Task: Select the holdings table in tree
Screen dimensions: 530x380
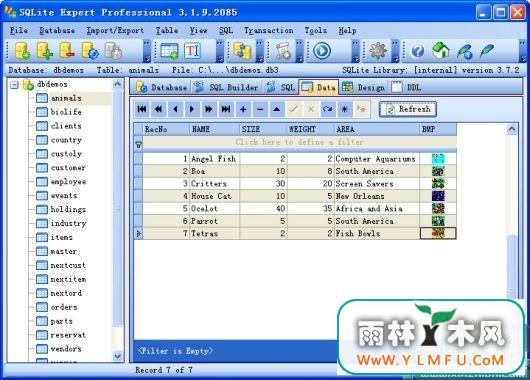Action: pos(68,210)
